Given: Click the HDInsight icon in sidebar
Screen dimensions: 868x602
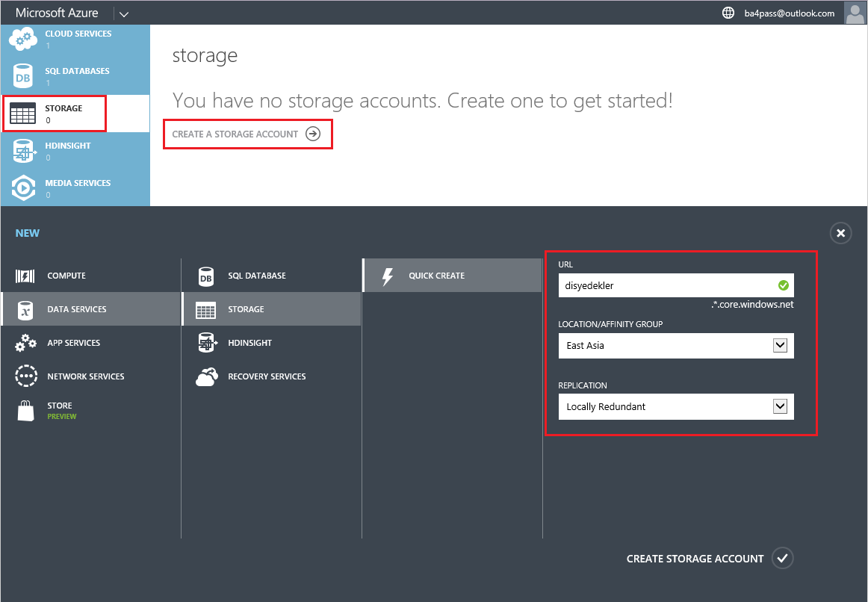Looking at the screenshot, I should pos(24,151).
